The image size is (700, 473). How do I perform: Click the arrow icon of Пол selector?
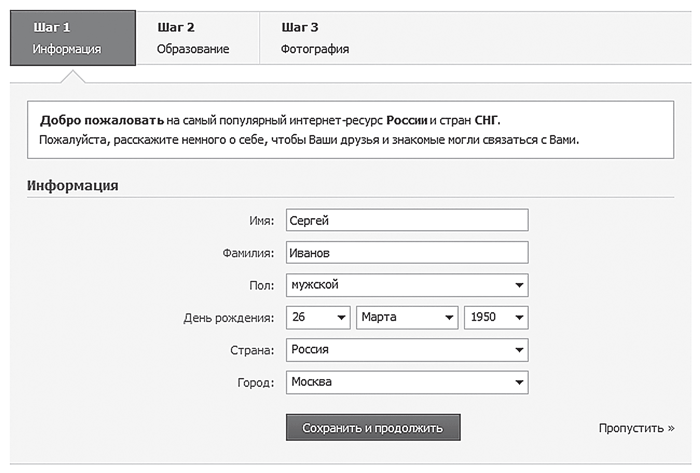[519, 285]
